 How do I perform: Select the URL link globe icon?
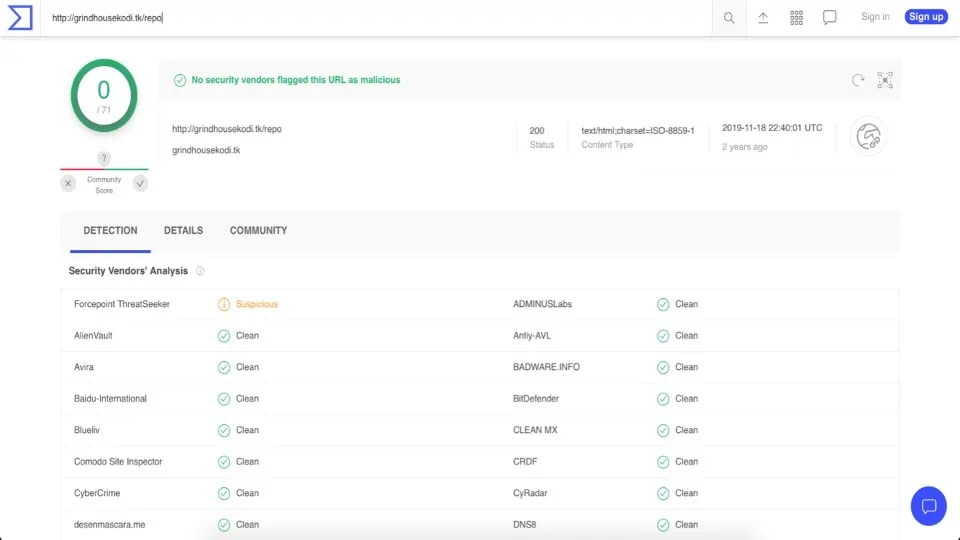(868, 136)
